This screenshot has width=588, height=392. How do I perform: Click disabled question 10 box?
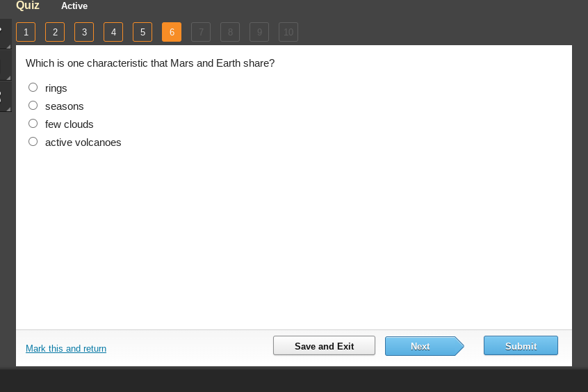click(x=288, y=32)
